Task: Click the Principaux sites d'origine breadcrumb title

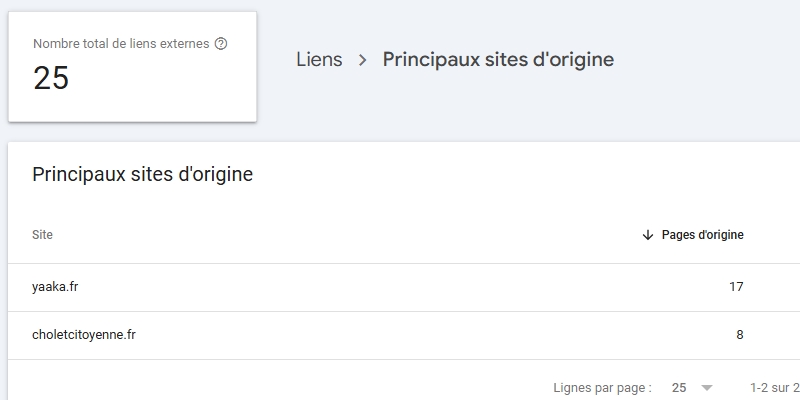Action: click(498, 60)
